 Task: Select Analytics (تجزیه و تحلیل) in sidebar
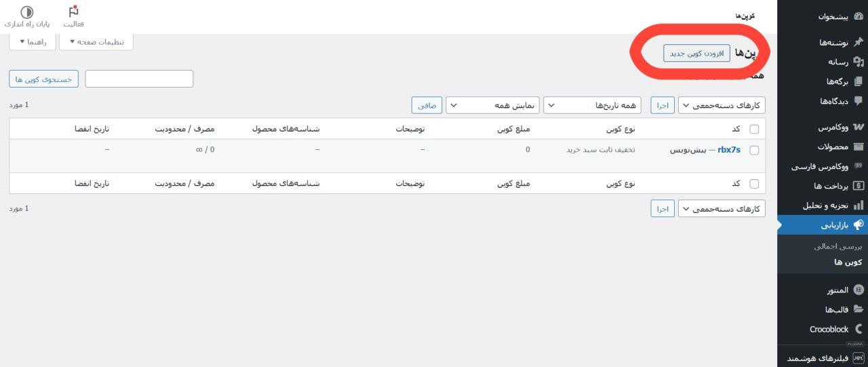pyautogui.click(x=823, y=205)
